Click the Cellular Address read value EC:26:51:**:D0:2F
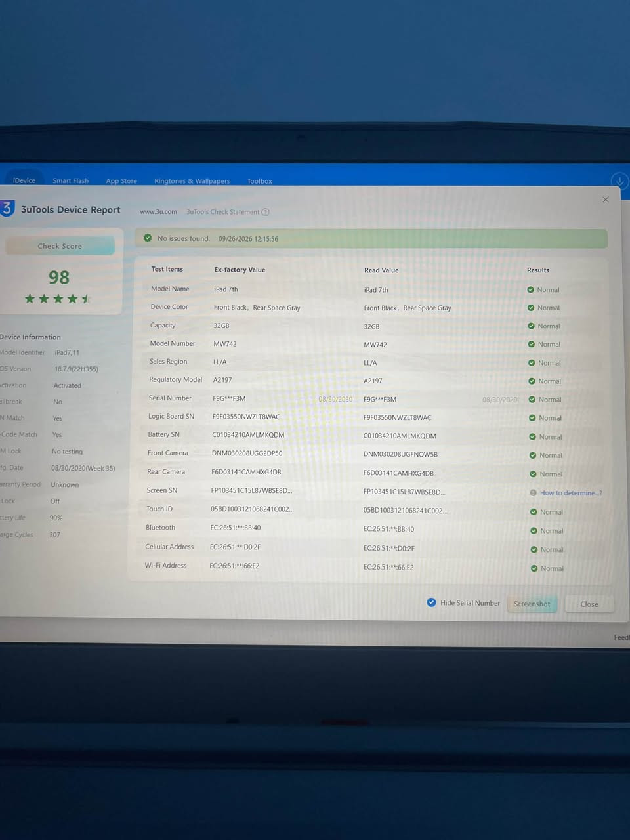The height and width of the screenshot is (840, 630). pos(389,549)
